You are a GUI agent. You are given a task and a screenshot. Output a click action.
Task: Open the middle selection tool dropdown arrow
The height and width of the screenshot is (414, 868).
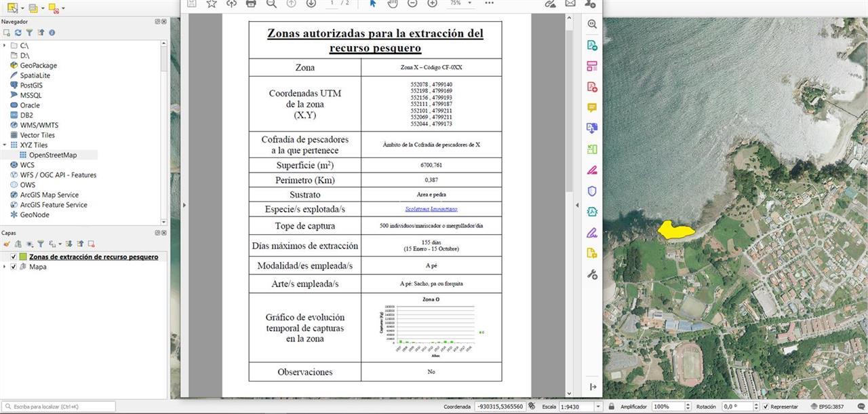(42, 9)
